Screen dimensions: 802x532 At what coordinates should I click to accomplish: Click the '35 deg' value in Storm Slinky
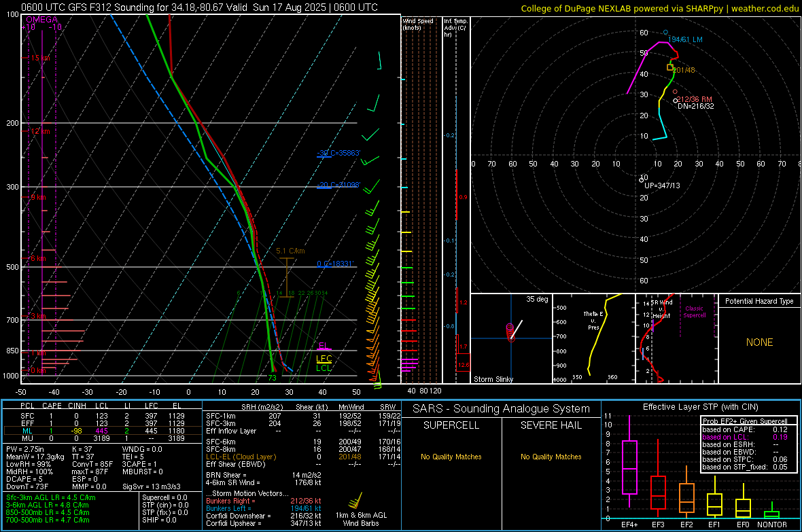coord(537,299)
